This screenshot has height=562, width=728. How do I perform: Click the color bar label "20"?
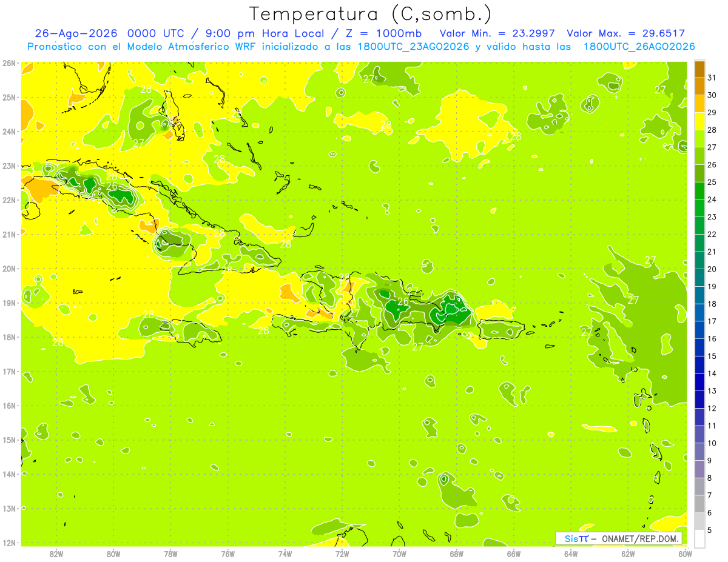(x=712, y=269)
